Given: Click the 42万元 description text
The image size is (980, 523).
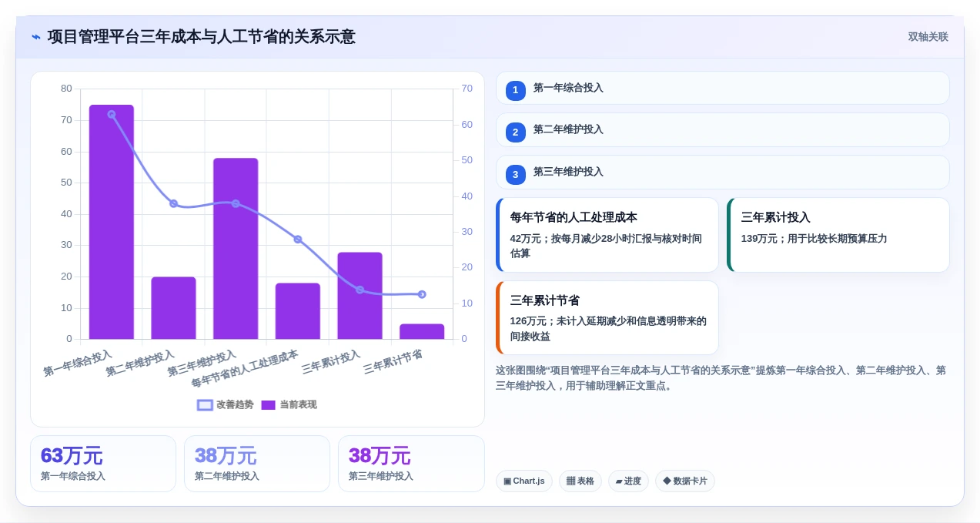Looking at the screenshot, I should pos(606,246).
